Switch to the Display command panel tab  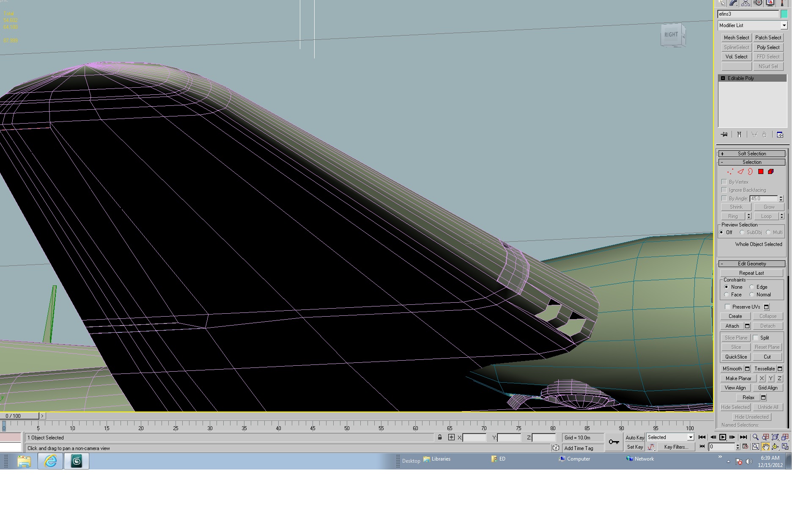(770, 3)
